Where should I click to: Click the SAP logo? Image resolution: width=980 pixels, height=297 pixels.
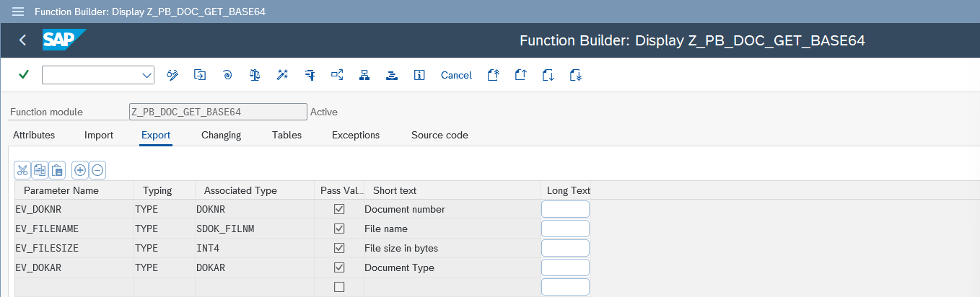(x=64, y=40)
